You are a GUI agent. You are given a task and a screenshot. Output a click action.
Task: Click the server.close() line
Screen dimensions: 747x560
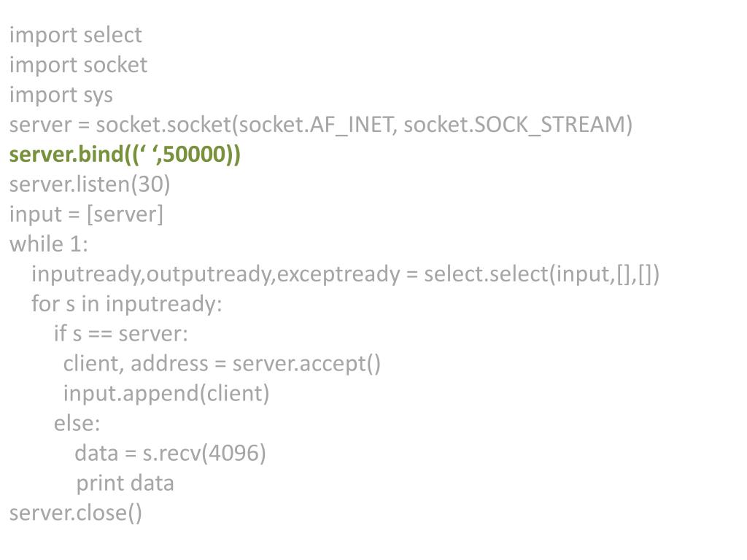[76, 513]
